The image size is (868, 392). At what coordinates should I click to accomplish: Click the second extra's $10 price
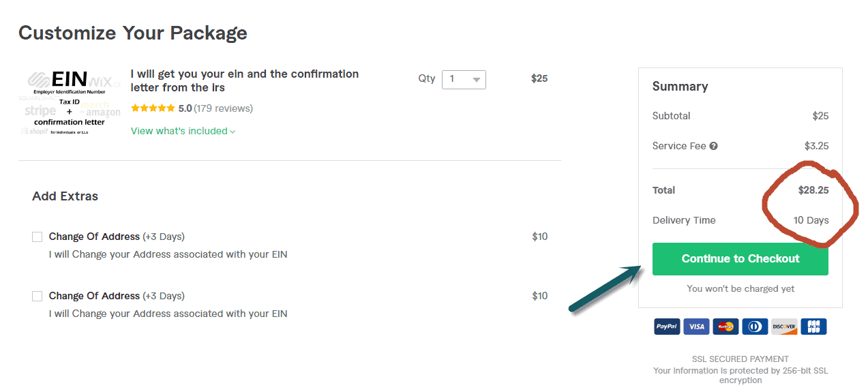pyautogui.click(x=539, y=296)
